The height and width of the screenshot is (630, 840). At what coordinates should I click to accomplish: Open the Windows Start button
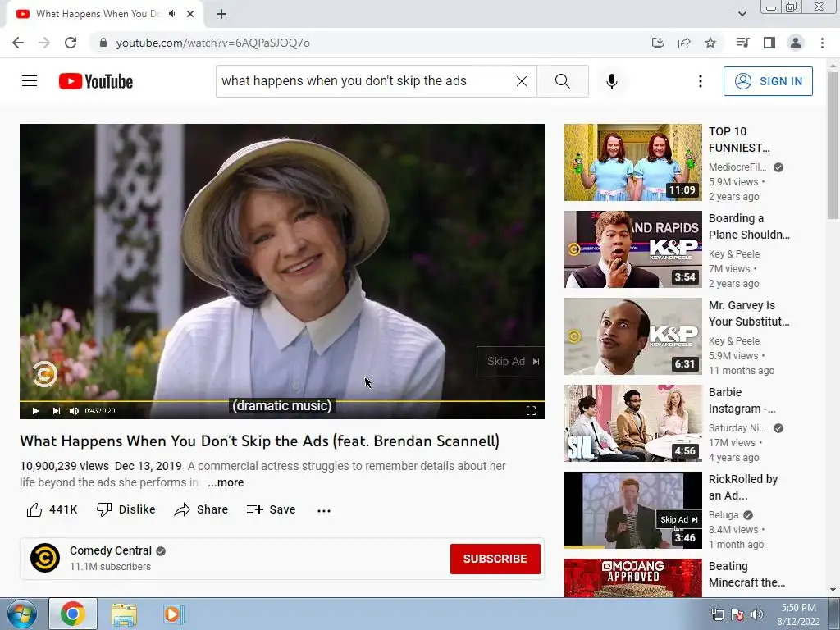click(x=21, y=614)
